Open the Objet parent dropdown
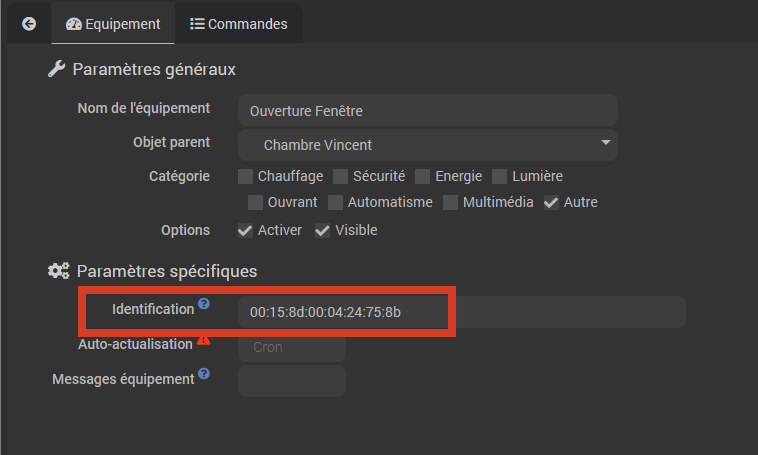The height and width of the screenshot is (455, 758). click(428, 145)
